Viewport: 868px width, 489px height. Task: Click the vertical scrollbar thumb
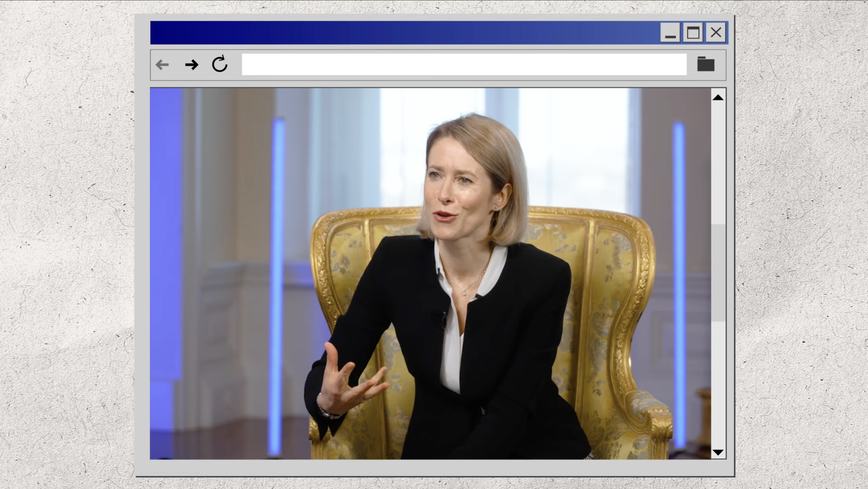click(x=718, y=273)
